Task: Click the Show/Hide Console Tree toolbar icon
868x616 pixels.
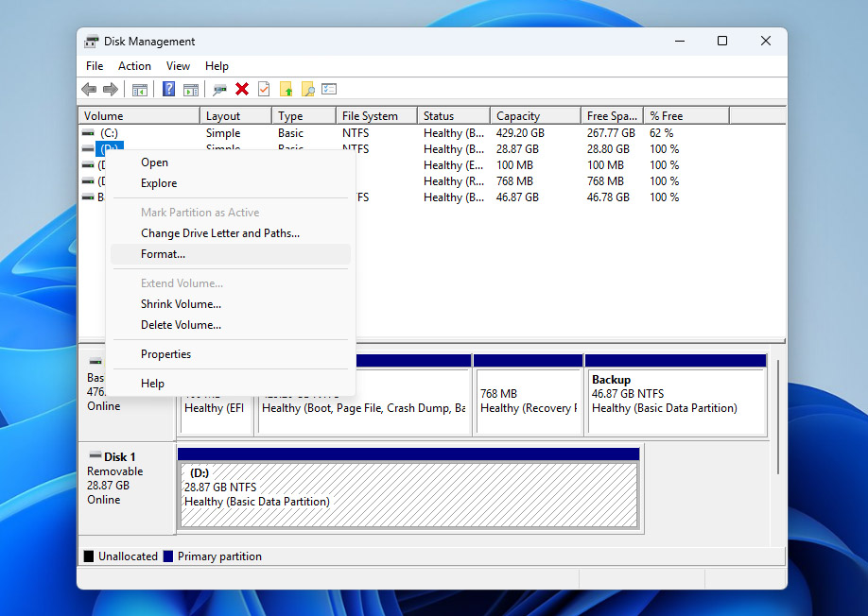Action: pos(140,89)
